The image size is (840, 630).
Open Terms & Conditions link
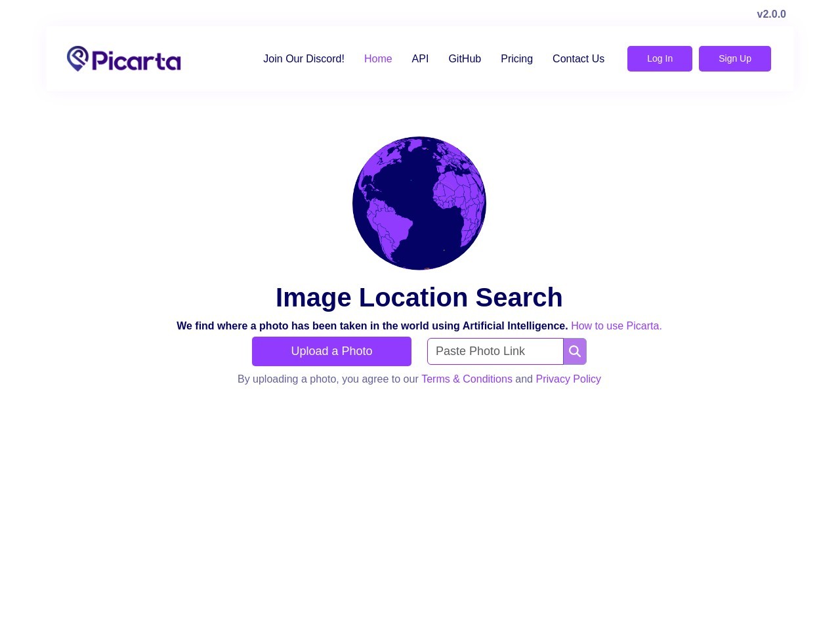pos(467,379)
